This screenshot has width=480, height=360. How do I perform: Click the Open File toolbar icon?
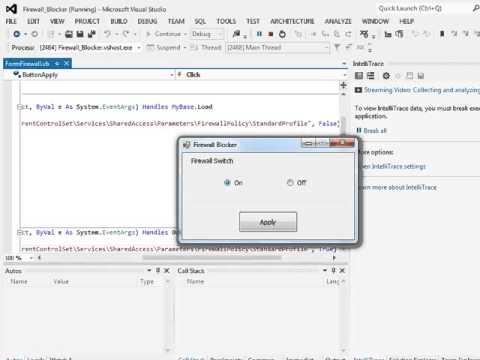(69, 34)
